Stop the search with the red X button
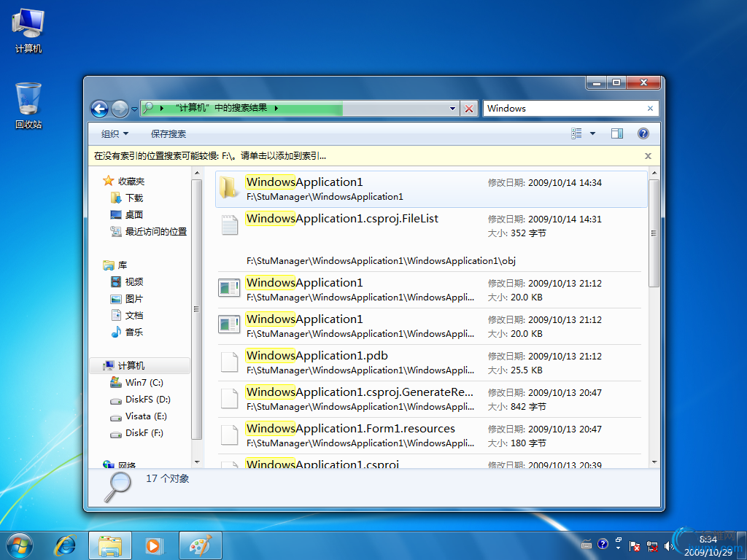This screenshot has width=747, height=560. click(x=469, y=109)
